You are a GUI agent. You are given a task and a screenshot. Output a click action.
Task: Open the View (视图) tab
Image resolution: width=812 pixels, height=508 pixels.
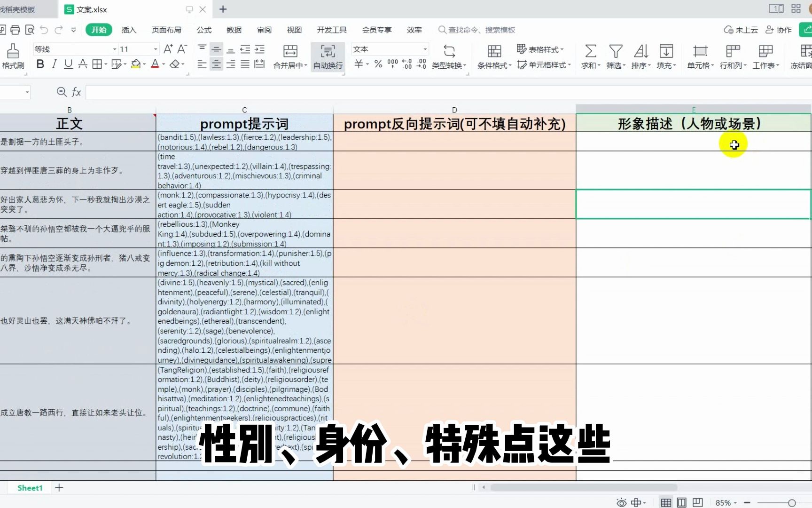(x=294, y=30)
